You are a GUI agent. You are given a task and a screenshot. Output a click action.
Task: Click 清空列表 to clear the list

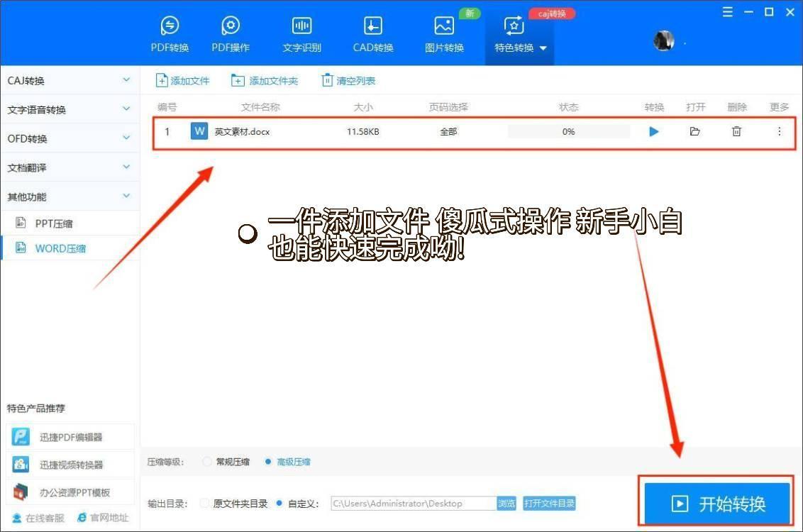click(x=356, y=81)
